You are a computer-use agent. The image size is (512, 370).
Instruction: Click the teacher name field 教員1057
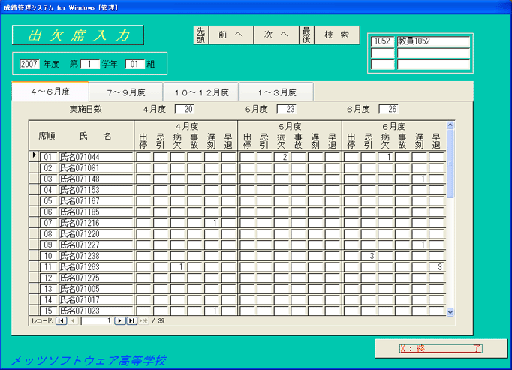pyautogui.click(x=433, y=41)
